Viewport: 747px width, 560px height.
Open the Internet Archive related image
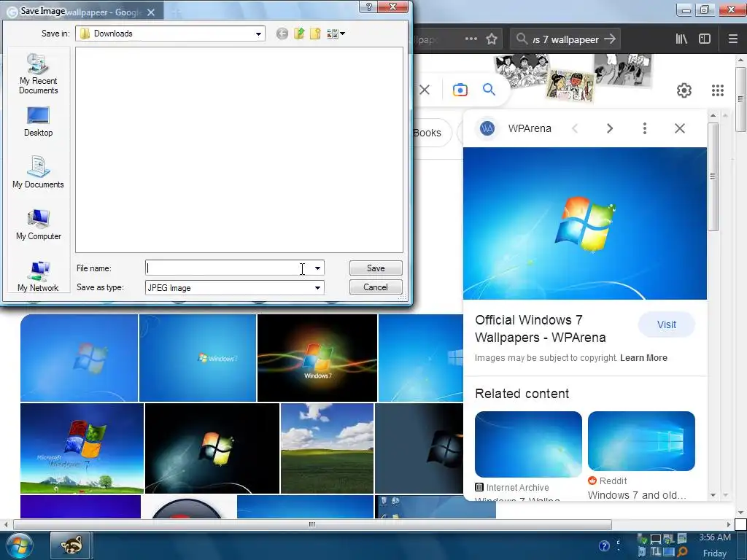pyautogui.click(x=528, y=444)
